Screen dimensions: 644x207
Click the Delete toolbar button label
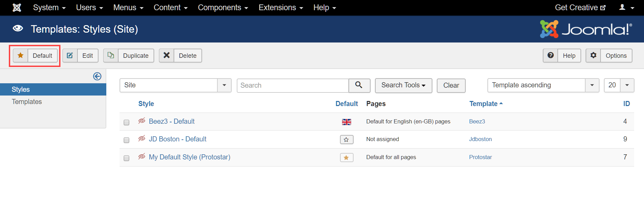pyautogui.click(x=188, y=55)
